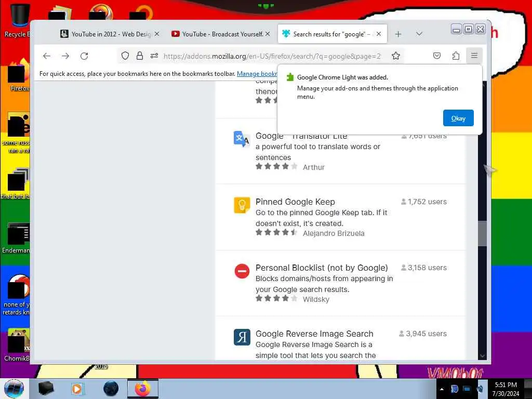Reload the current page

pyautogui.click(x=84, y=56)
